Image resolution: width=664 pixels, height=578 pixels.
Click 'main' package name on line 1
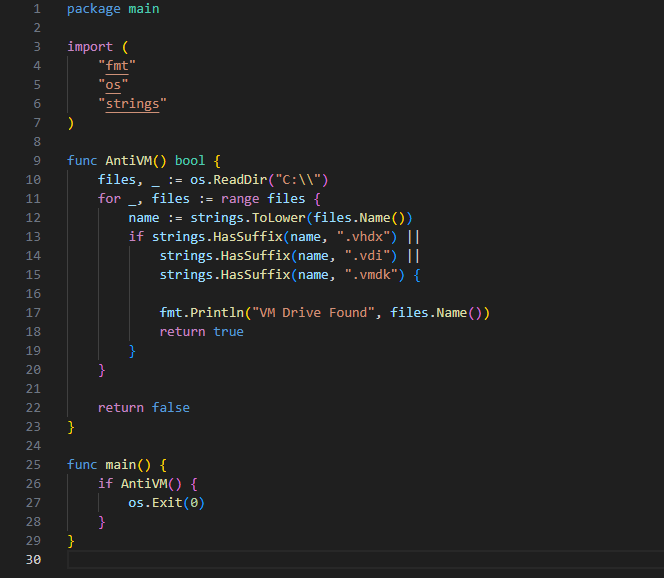coord(144,9)
